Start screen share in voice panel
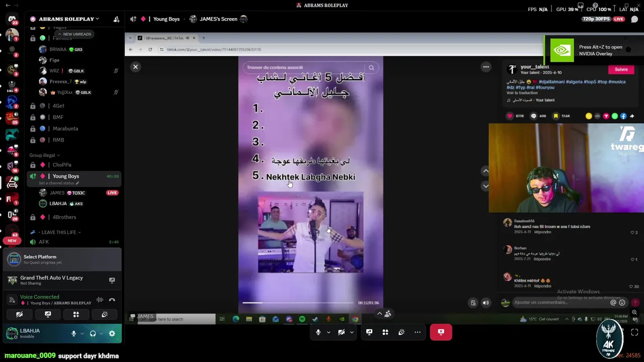Viewport: 644px width, 362px height. coord(48,314)
